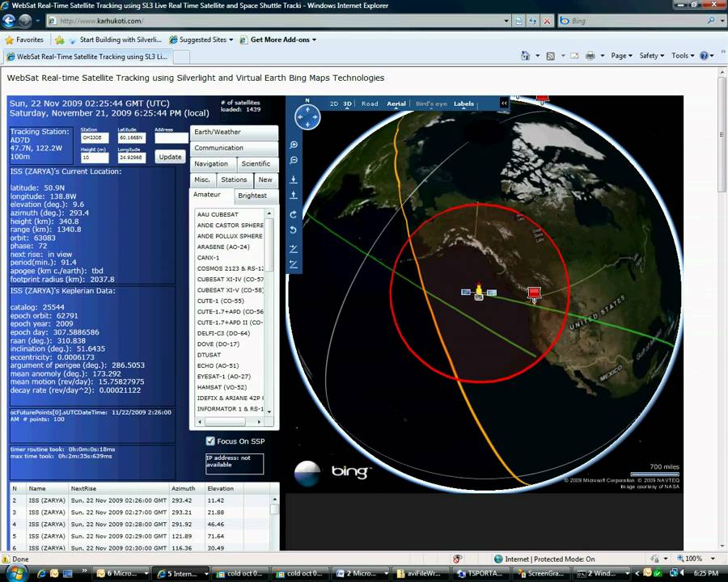The height and width of the screenshot is (582, 728).
Task: Click the satellite list vertical scrollbar thumb
Action: [x=269, y=245]
